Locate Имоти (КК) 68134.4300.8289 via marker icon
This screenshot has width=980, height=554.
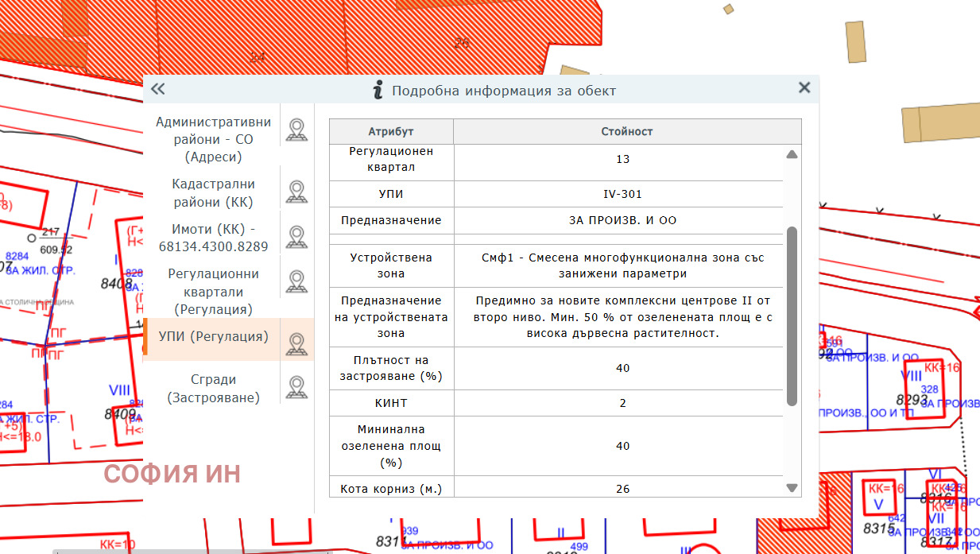(296, 237)
